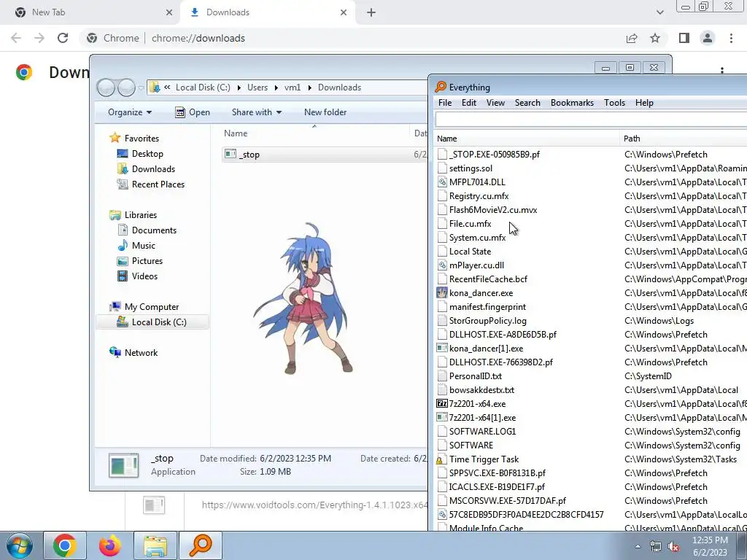The image size is (747, 560).
Task: Select PersonalID.txt in results
Action: click(476, 376)
